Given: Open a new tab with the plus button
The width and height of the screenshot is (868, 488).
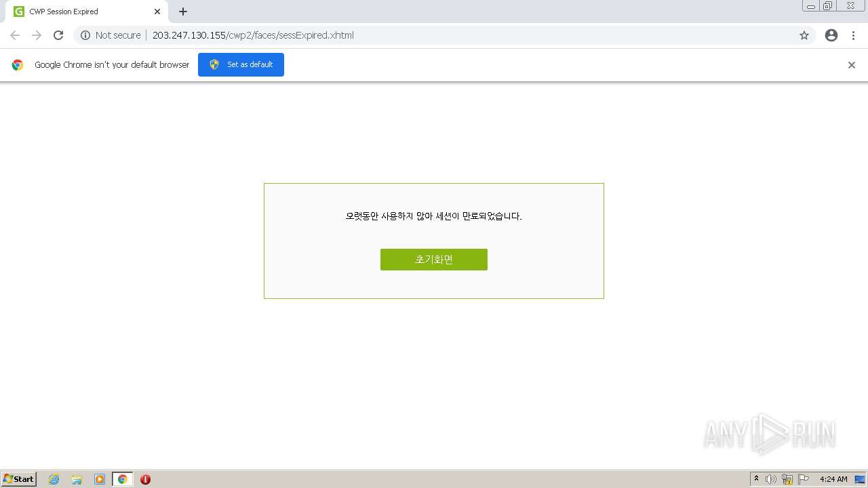Looking at the screenshot, I should (x=183, y=12).
